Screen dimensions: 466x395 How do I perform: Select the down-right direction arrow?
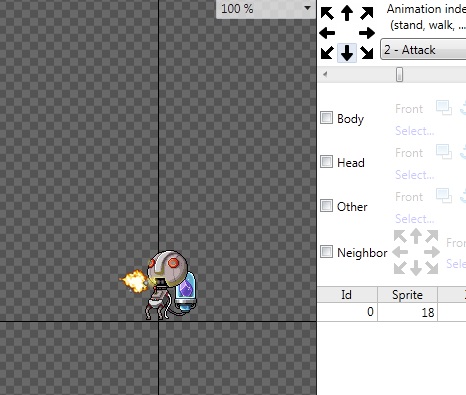[367, 53]
